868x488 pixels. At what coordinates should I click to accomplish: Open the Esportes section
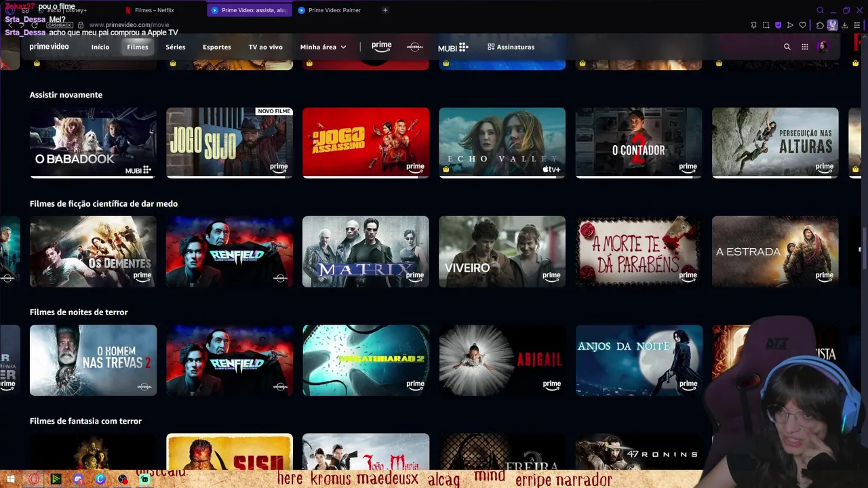point(217,47)
